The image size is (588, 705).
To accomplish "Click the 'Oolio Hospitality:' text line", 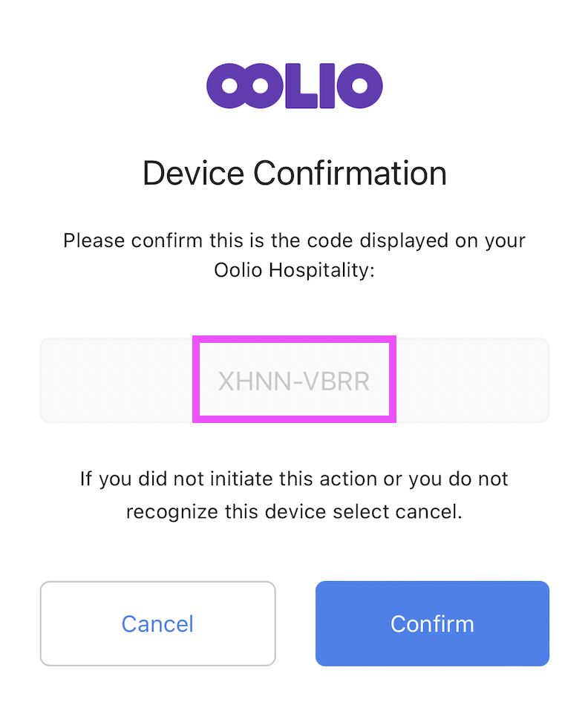I will (294, 271).
